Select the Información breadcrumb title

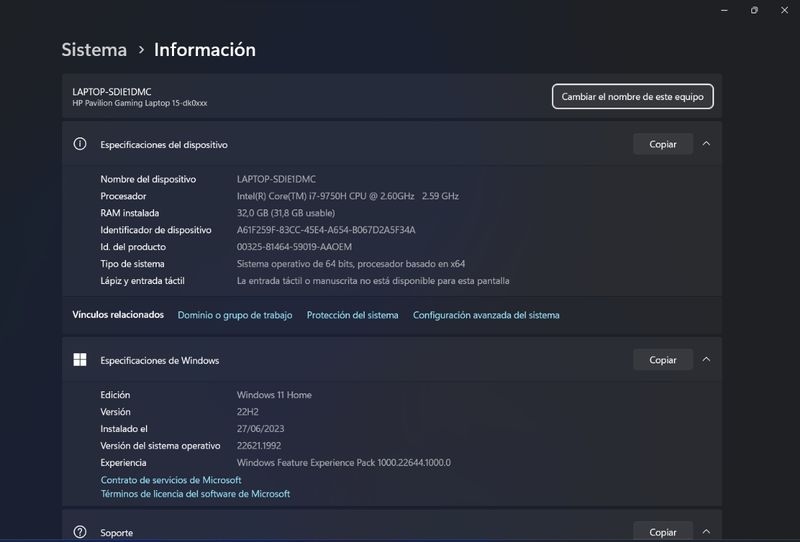coord(205,50)
